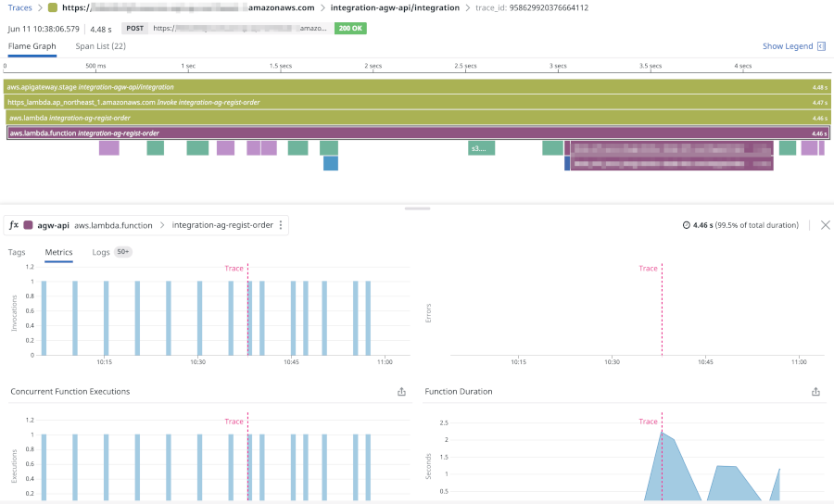Click the s3 span block
The width and height of the screenshot is (834, 504).
point(481,148)
